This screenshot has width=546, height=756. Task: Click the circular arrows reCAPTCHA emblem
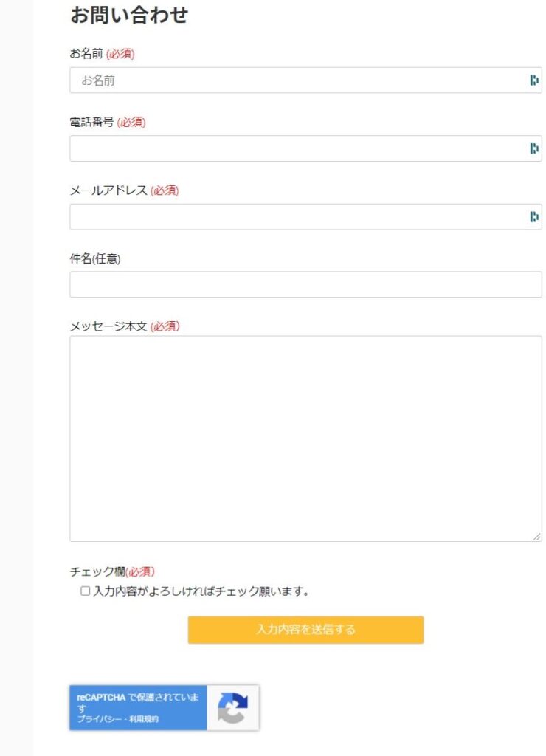(234, 708)
